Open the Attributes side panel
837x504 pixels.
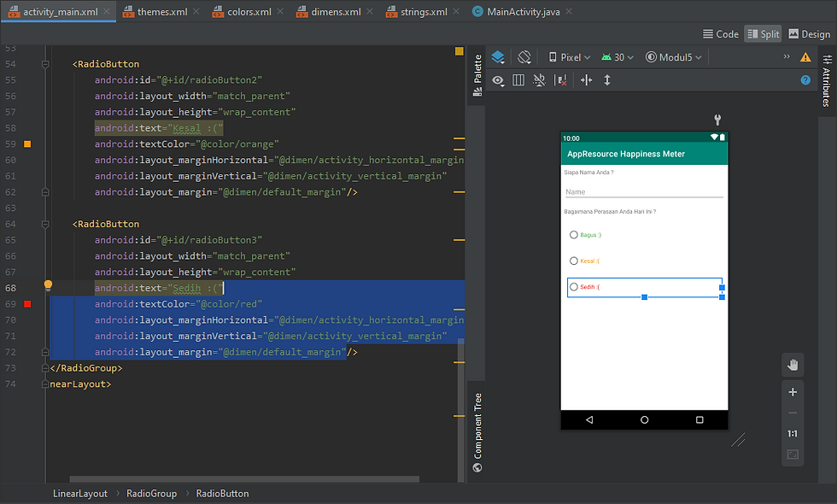pyautogui.click(x=827, y=80)
